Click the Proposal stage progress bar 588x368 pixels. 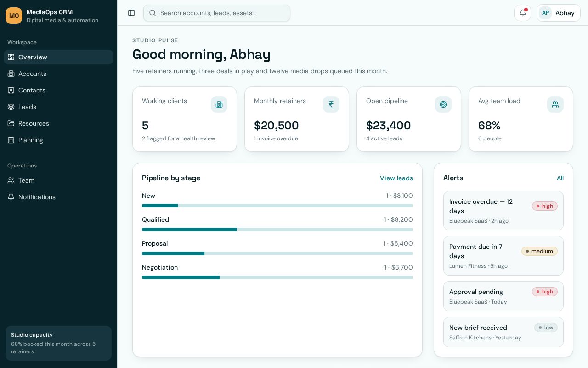[x=277, y=253]
